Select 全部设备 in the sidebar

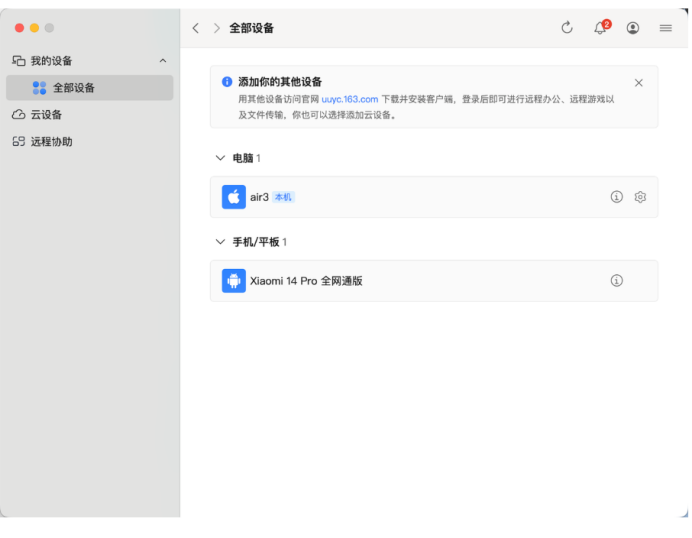(x=74, y=88)
